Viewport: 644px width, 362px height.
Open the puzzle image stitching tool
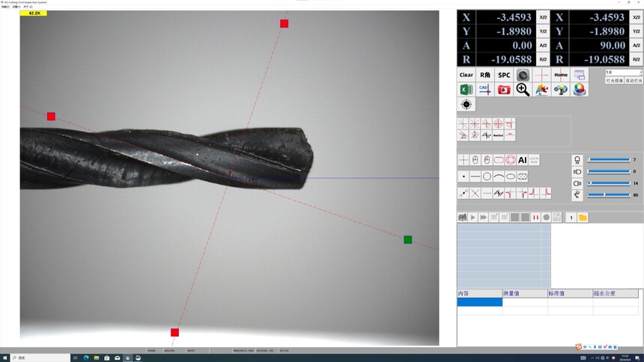click(x=541, y=90)
